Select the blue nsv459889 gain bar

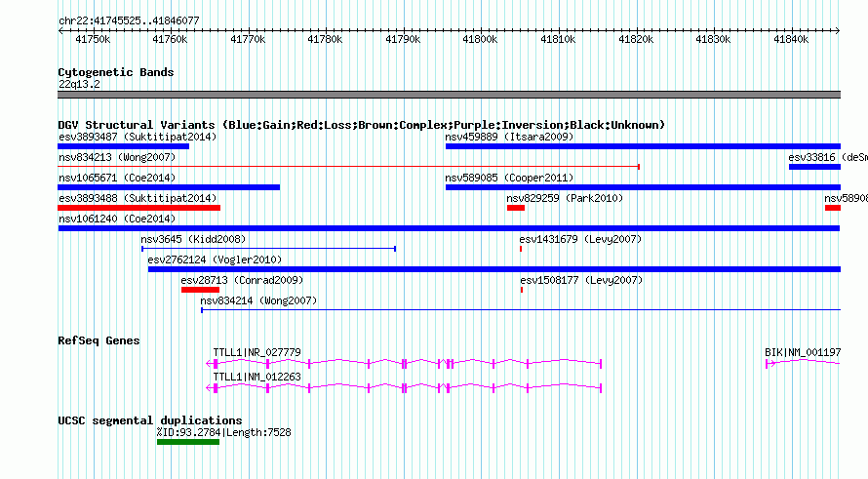(644, 146)
